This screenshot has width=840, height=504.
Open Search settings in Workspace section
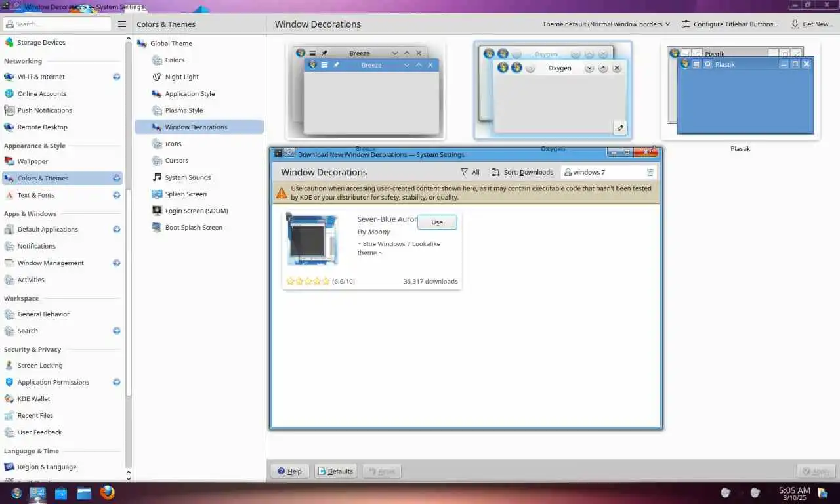coord(62,331)
